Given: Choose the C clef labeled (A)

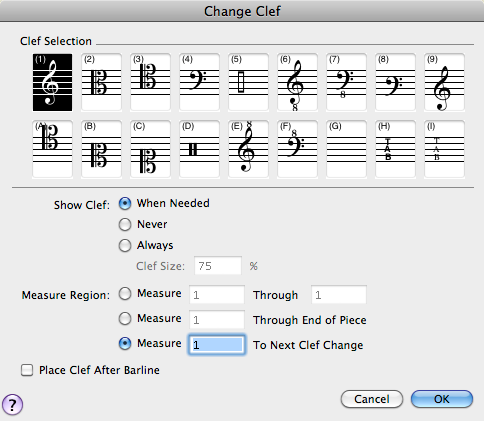Looking at the screenshot, I should click(x=52, y=149).
